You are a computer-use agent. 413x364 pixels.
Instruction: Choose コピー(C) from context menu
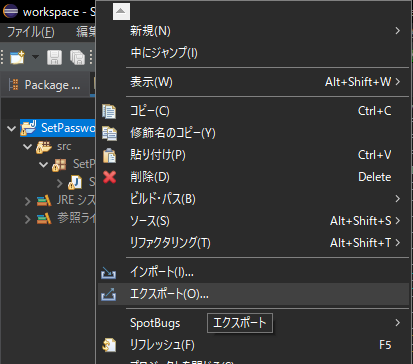254,111
